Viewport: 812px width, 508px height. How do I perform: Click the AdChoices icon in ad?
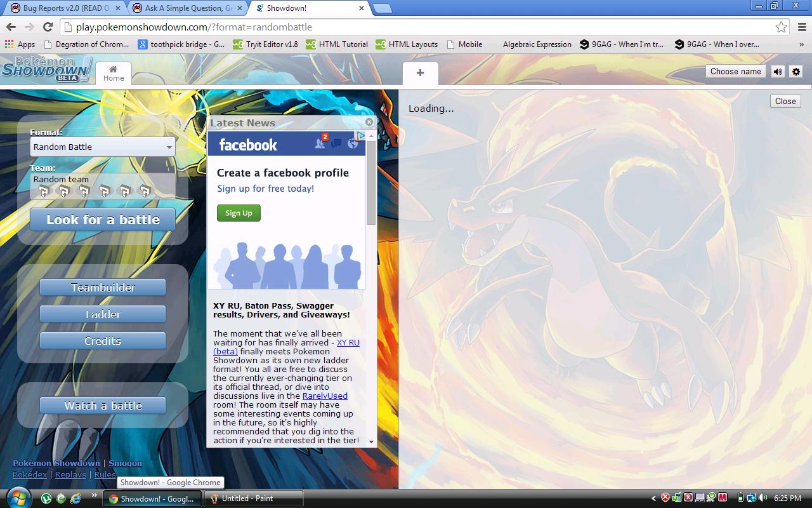tap(360, 135)
